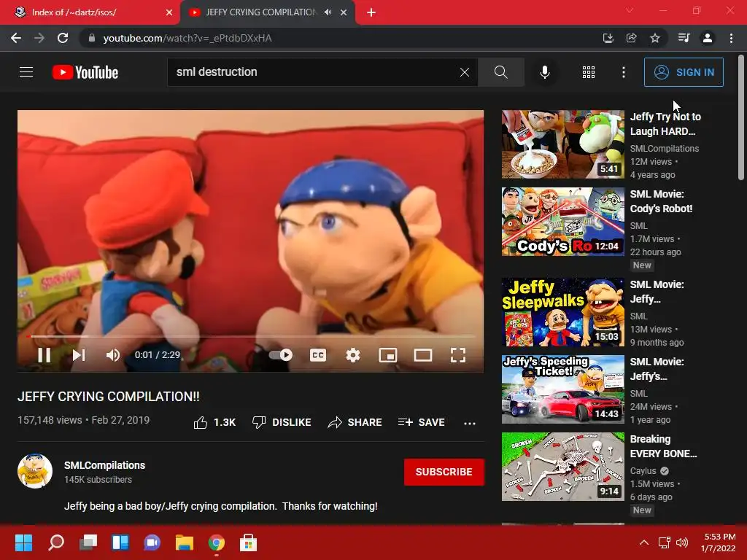Switch to miniplayer mode
The height and width of the screenshot is (560, 747).
(388, 355)
